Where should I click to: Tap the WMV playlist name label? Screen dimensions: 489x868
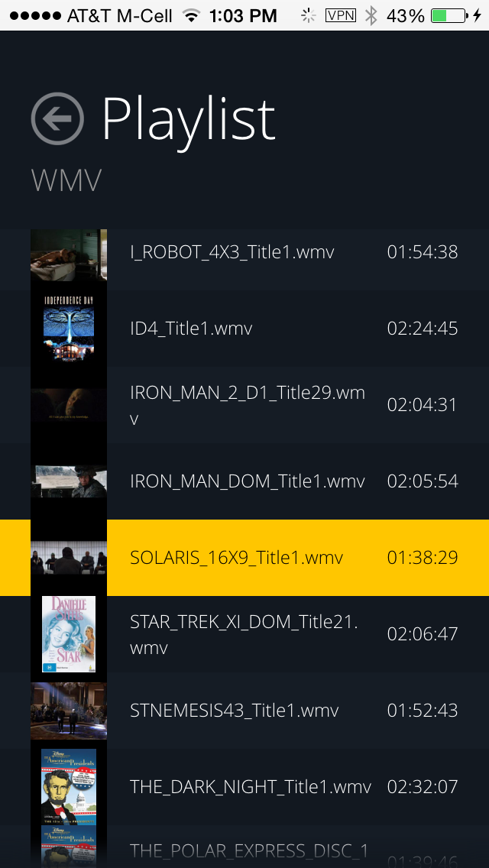66,180
